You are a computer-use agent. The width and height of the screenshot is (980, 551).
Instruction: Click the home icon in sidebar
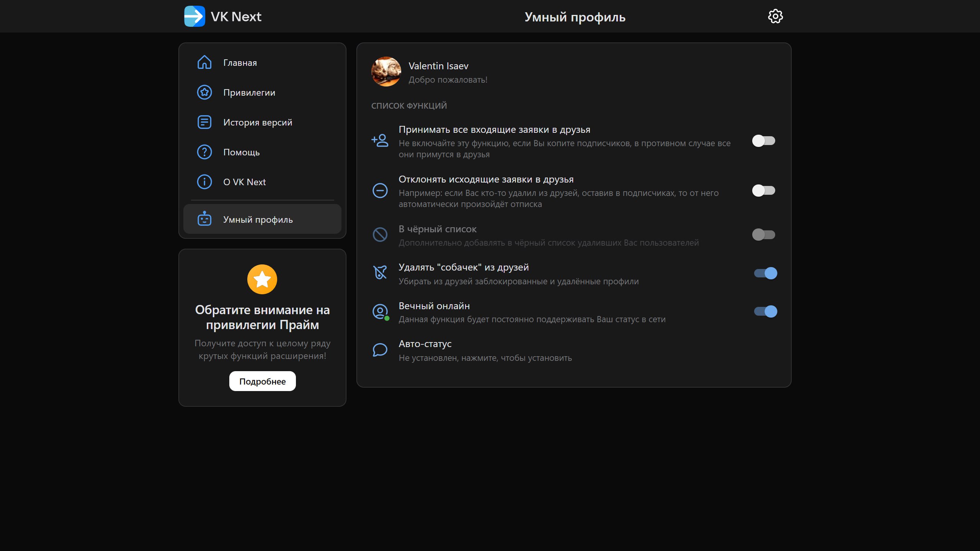click(x=204, y=62)
